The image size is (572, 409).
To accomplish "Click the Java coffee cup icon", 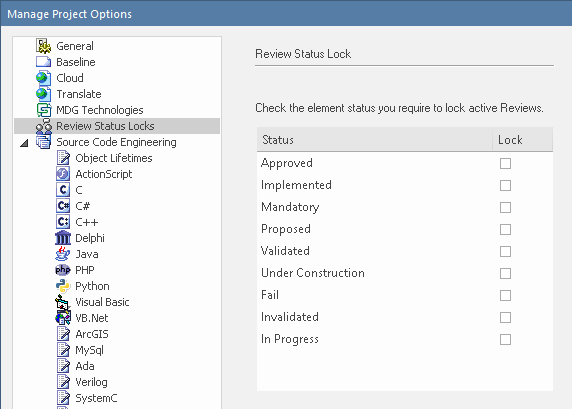I will pos(63,254).
